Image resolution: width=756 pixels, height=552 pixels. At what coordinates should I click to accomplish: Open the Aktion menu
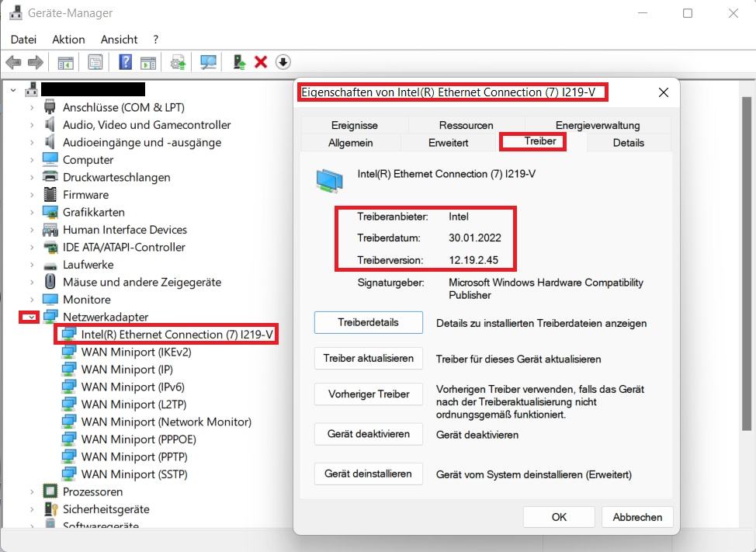pos(68,40)
